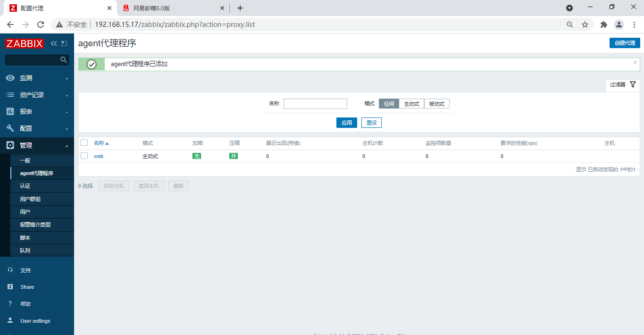Open the Chrome tab search dropdown arrow
The width and height of the screenshot is (644, 335).
coord(569,8)
